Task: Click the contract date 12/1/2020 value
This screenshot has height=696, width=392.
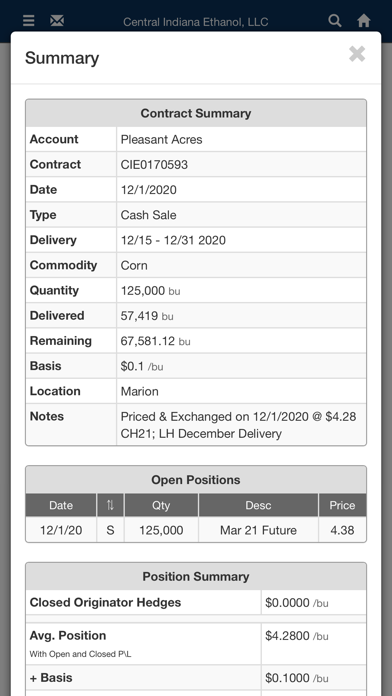Action: tap(148, 190)
